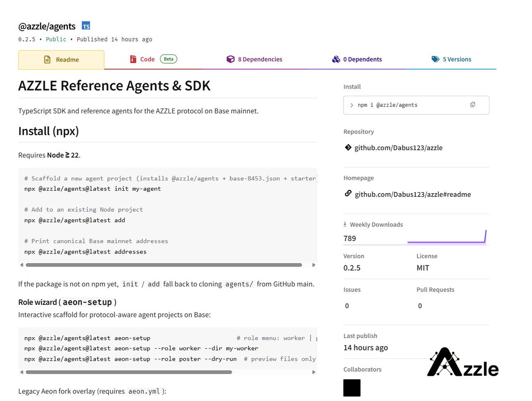532x401 pixels.
Task: Open the Pull Requests count 0
Action: tap(420, 306)
